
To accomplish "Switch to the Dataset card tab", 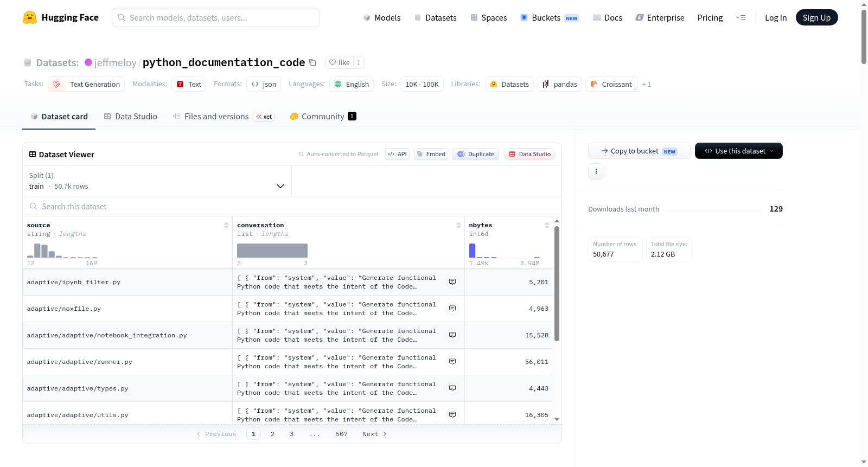I will click(59, 117).
